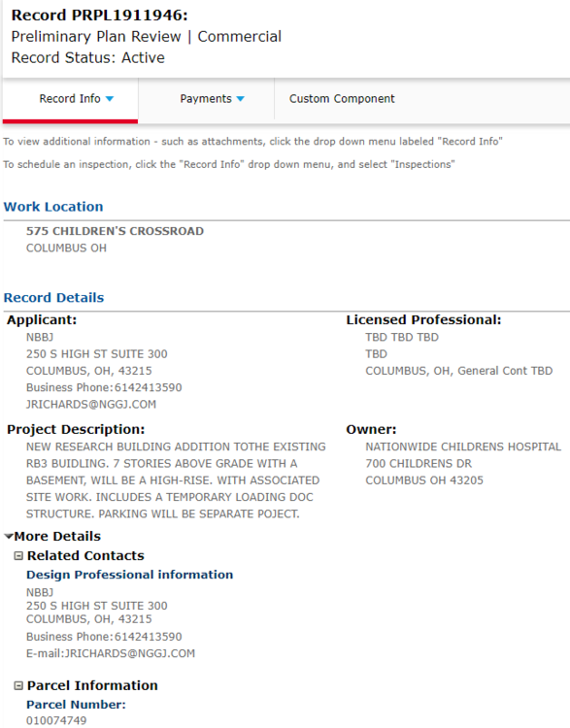This screenshot has width=570, height=728.
Task: Click the More Details heading text
Action: [x=57, y=536]
